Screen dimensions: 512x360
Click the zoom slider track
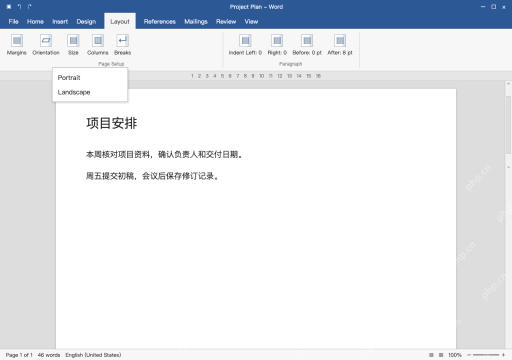(486, 355)
